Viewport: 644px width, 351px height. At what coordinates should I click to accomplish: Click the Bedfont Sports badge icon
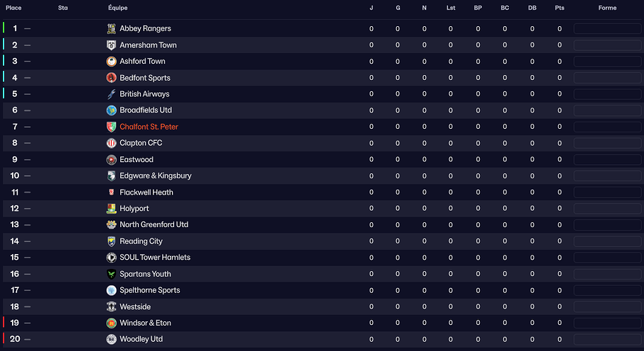111,78
